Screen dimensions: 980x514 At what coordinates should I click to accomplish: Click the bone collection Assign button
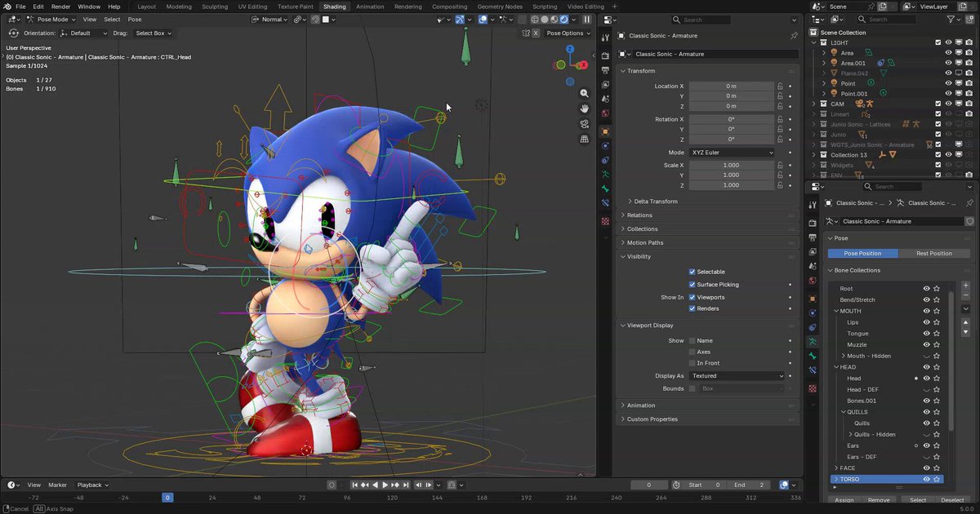[844, 500]
